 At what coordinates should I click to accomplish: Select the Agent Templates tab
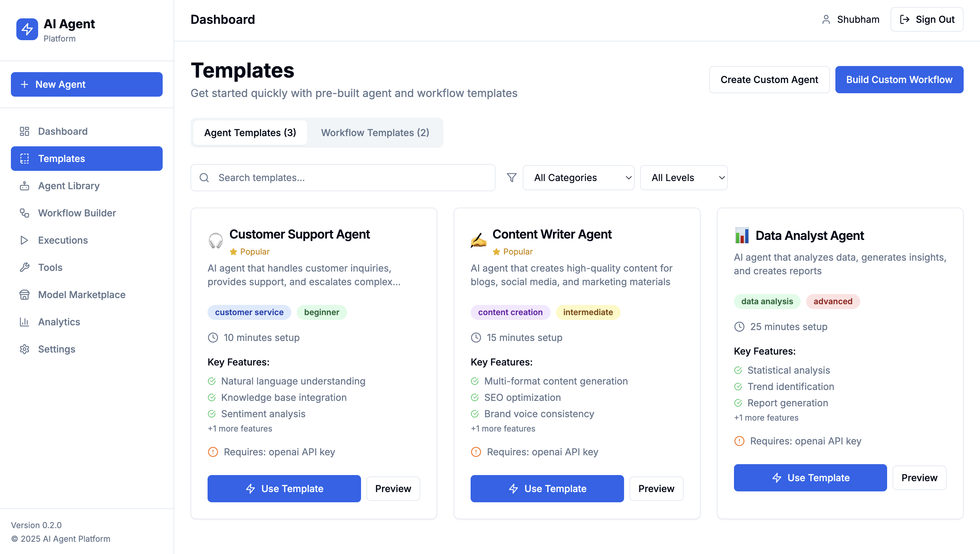[250, 132]
